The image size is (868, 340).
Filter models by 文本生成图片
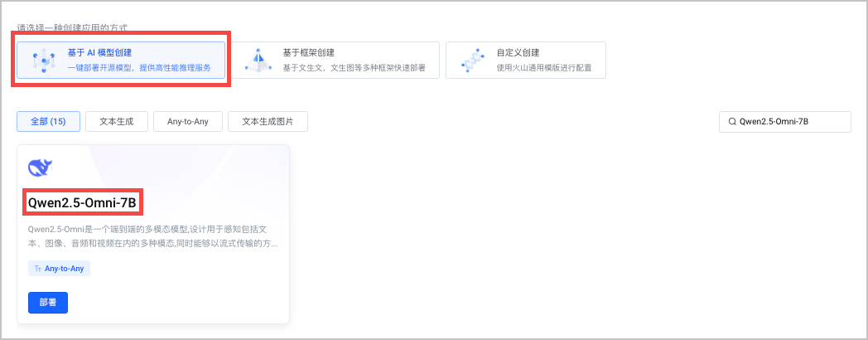[x=268, y=121]
